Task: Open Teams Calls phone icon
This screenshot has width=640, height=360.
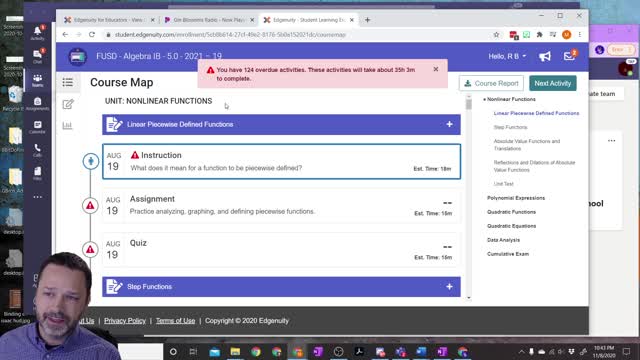Action: (38, 150)
